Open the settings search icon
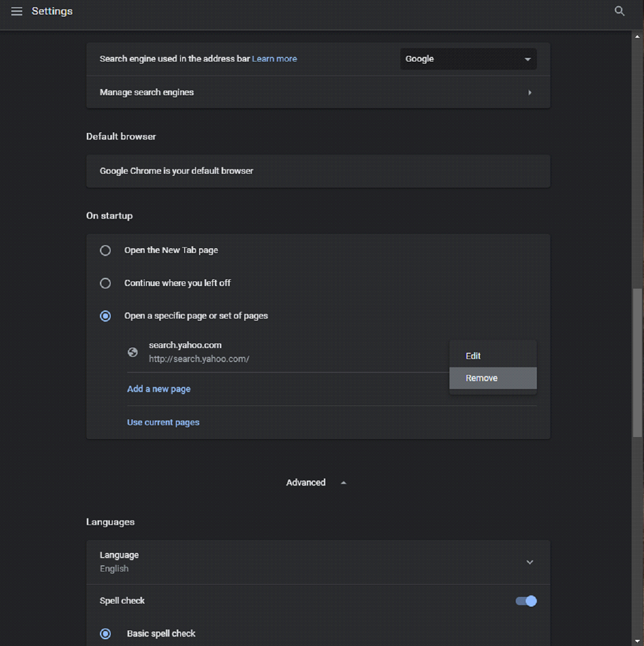Viewport: 644px width, 646px height. pyautogui.click(x=619, y=11)
